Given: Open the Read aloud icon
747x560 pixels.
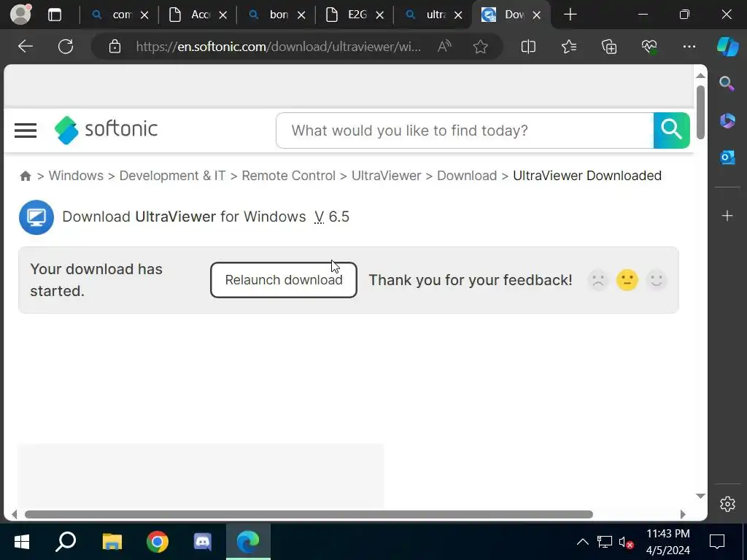Looking at the screenshot, I should point(444,46).
